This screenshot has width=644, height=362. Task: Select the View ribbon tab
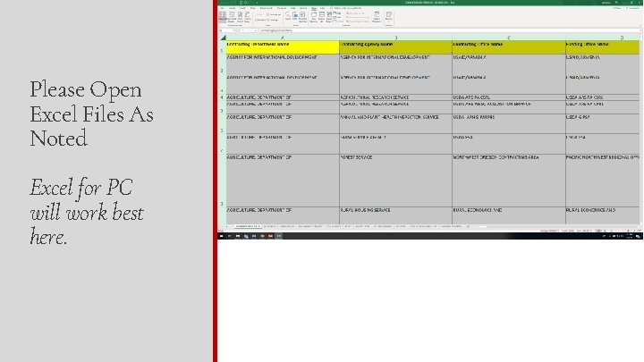(314, 8)
